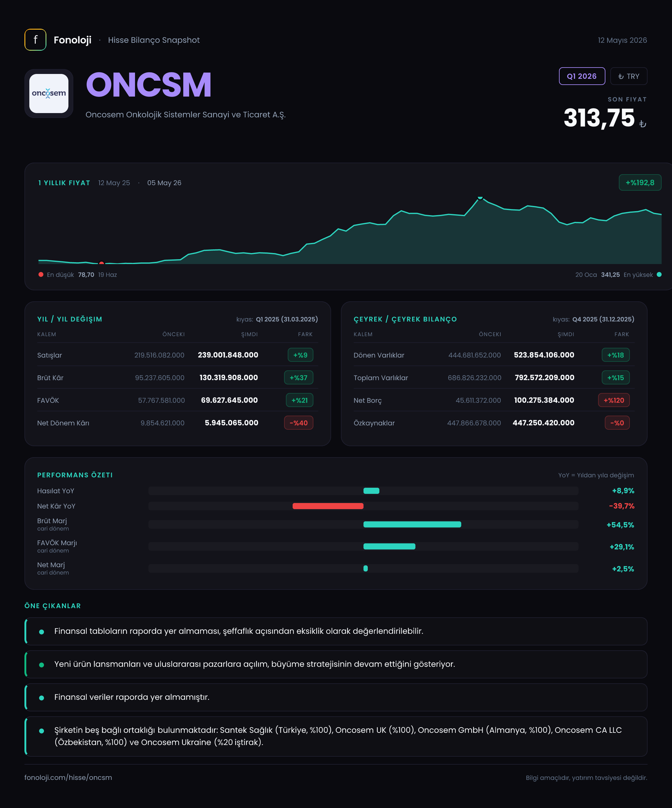Screen dimensions: 672x808
Task: Click the Oncosem full company name text
Action: (x=185, y=115)
